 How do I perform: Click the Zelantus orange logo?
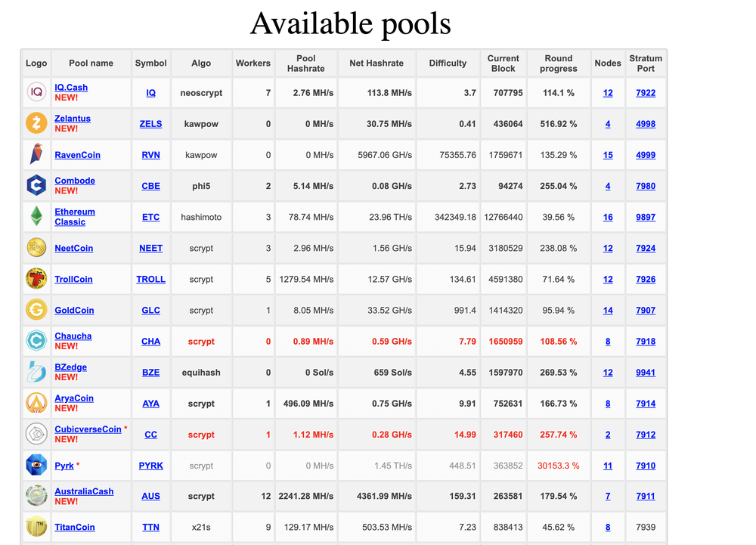point(36,123)
